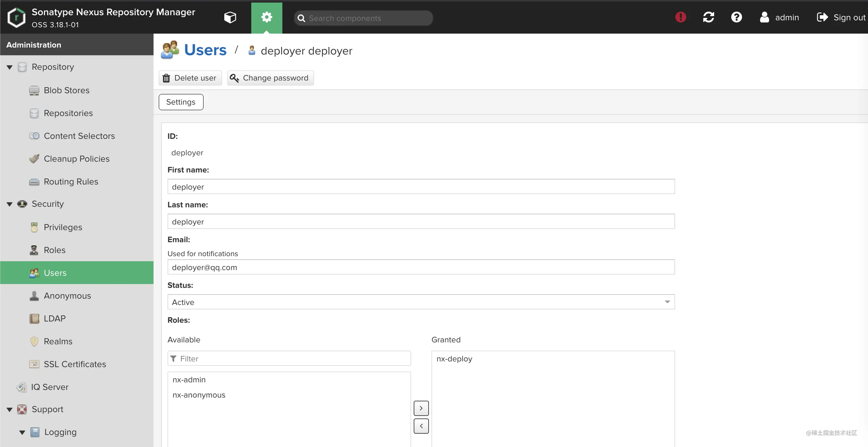Click the admin user profile

779,17
